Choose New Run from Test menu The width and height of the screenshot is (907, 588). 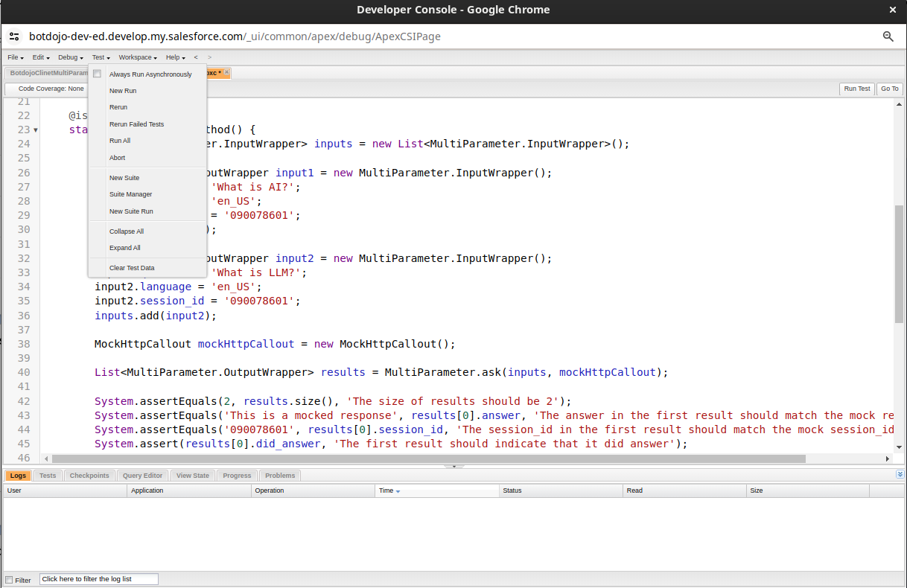[x=147, y=91]
